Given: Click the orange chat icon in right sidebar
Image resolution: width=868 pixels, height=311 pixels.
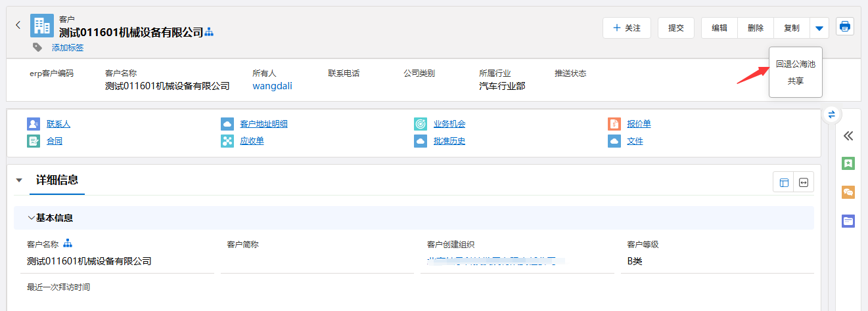Looking at the screenshot, I should (848, 192).
